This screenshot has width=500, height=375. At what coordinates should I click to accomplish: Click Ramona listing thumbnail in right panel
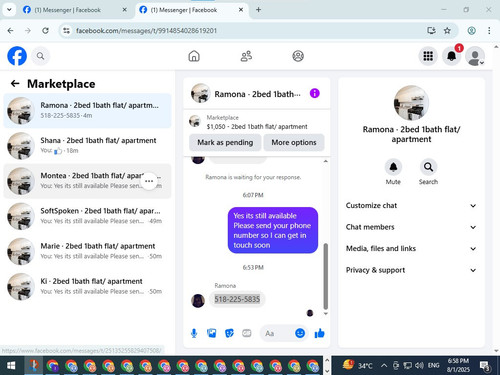point(411,103)
